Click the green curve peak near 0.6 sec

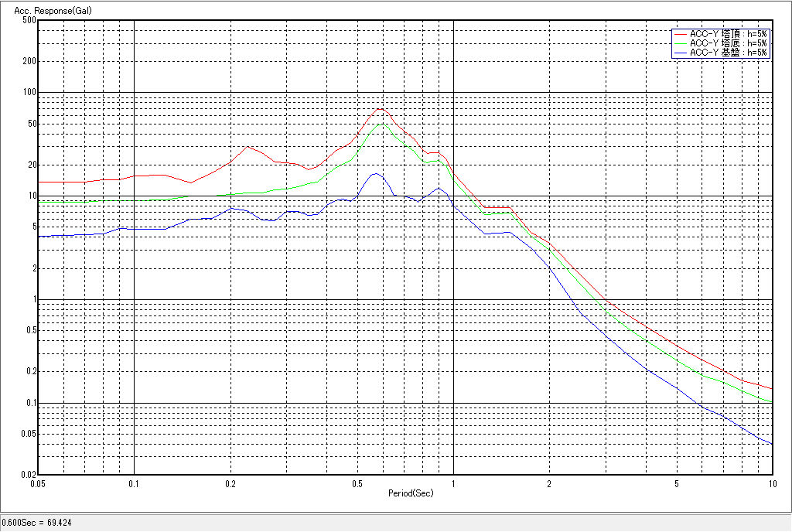click(381, 124)
